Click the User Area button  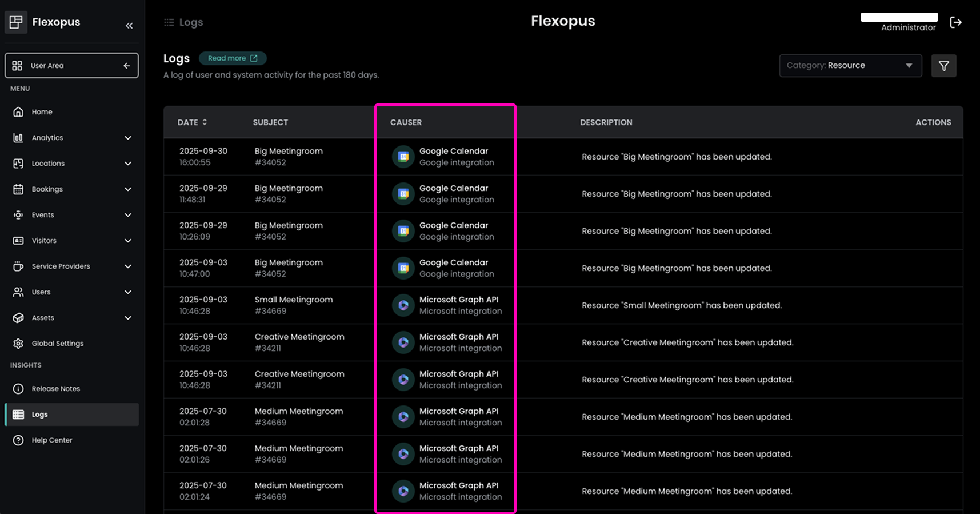pyautogui.click(x=71, y=66)
